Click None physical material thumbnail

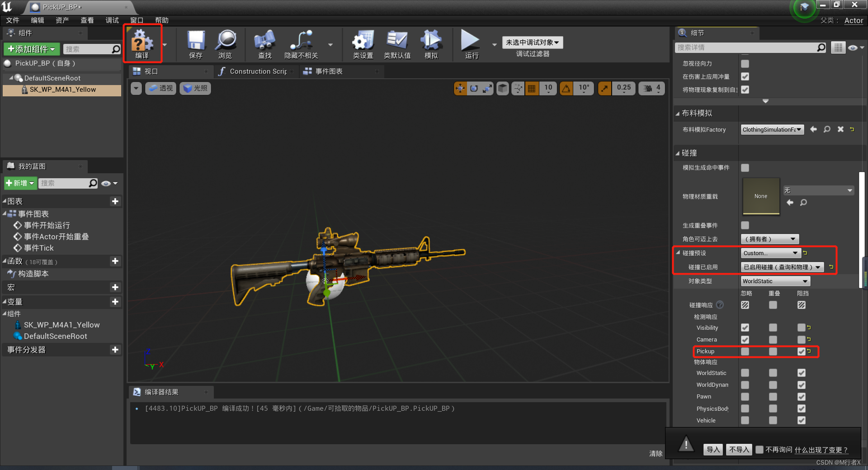click(761, 196)
